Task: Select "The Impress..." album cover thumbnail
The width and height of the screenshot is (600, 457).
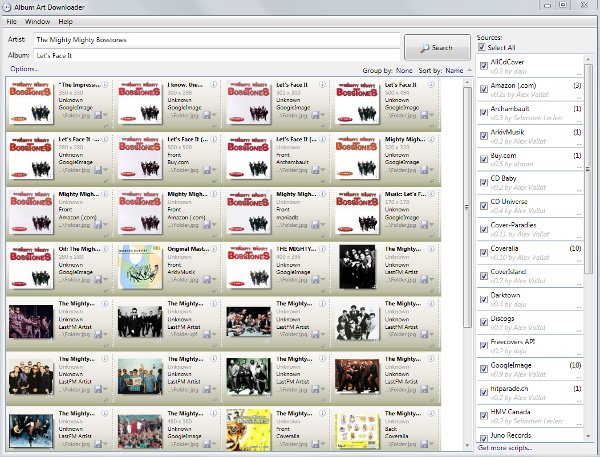Action: pyautogui.click(x=31, y=102)
